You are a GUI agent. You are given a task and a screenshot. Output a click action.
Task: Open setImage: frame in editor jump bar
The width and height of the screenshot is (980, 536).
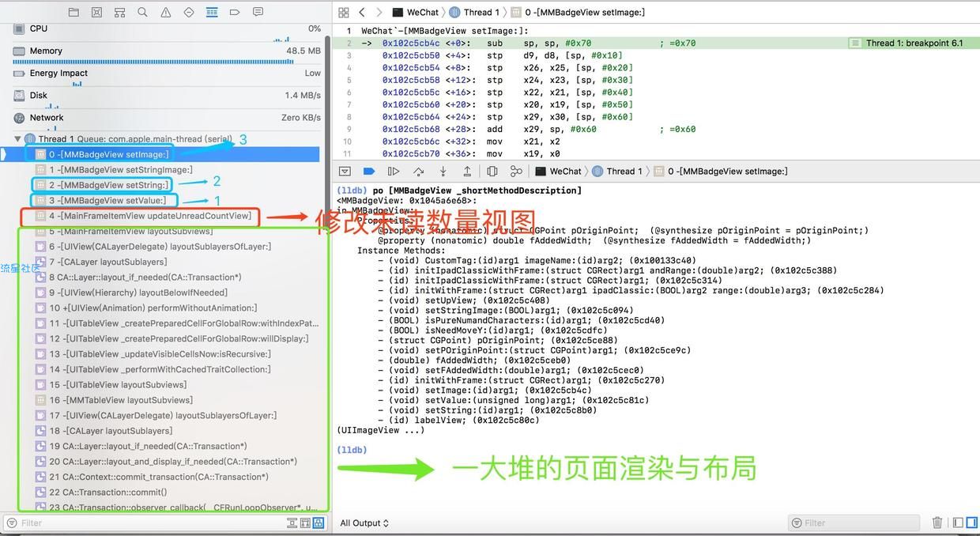coord(578,13)
